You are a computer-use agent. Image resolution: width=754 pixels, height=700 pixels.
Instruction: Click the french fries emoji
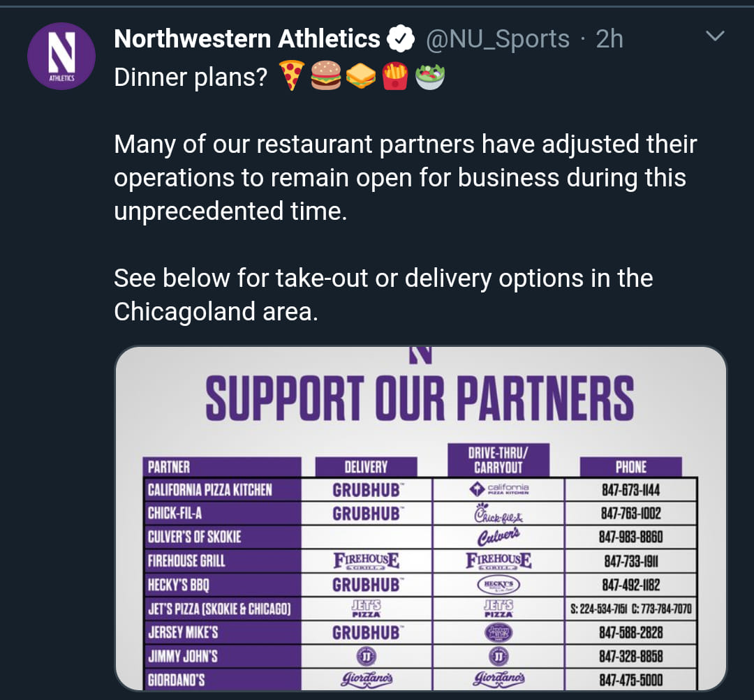click(394, 76)
